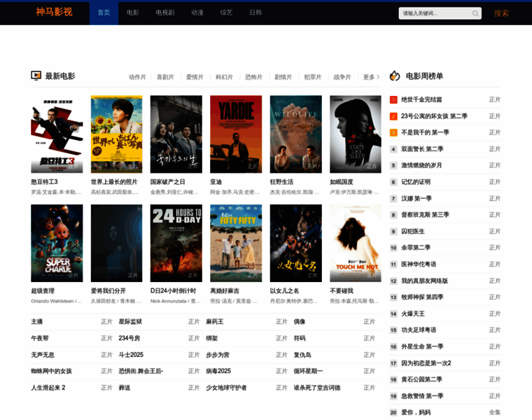532x420 pixels.
Task: Filter by 恐怖片 category
Action: (x=254, y=77)
